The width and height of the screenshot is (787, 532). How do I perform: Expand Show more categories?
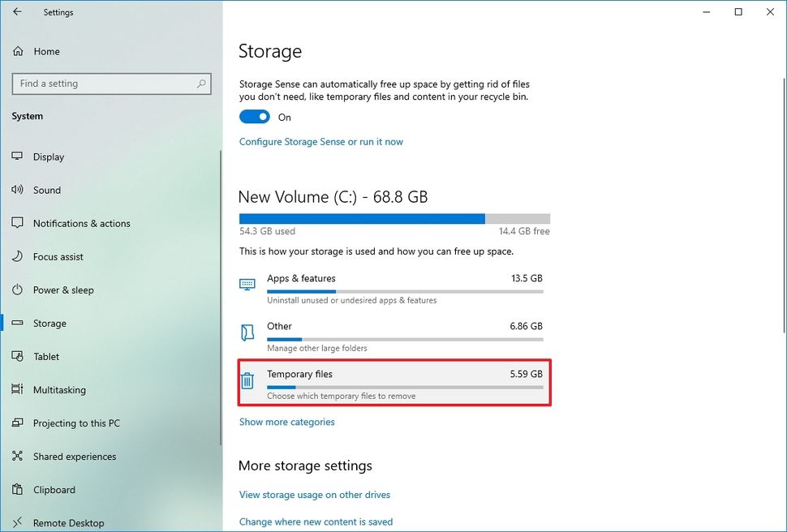[x=286, y=422]
